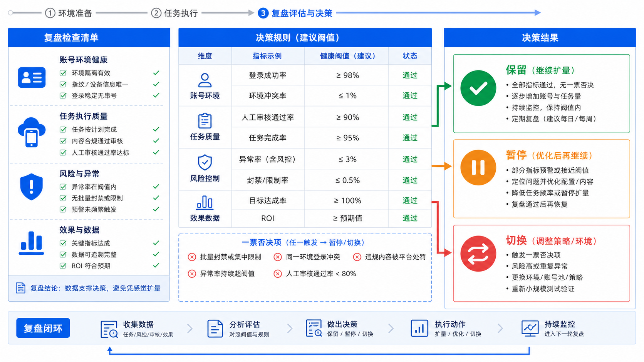Image resolution: width=644 pixels, height=362 pixels.
Task: Click the 决策规则（建议阈值） header
Action: (x=305, y=38)
